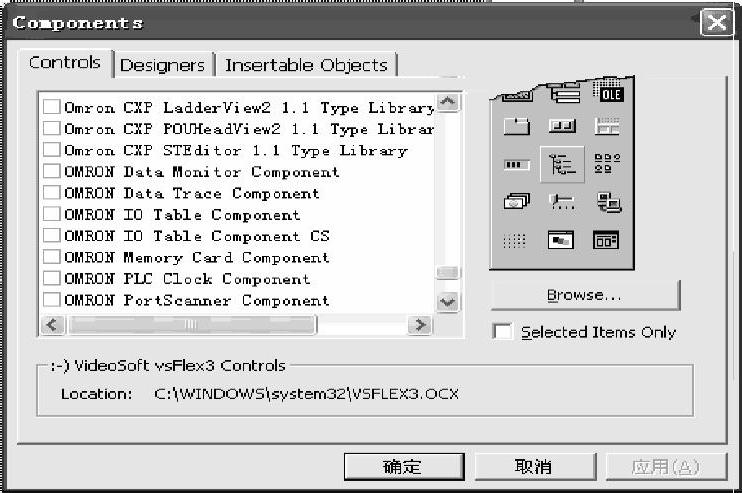Click the ListView small-icons grid icon
Image resolution: width=742 pixels, height=493 pixels.
(607, 164)
